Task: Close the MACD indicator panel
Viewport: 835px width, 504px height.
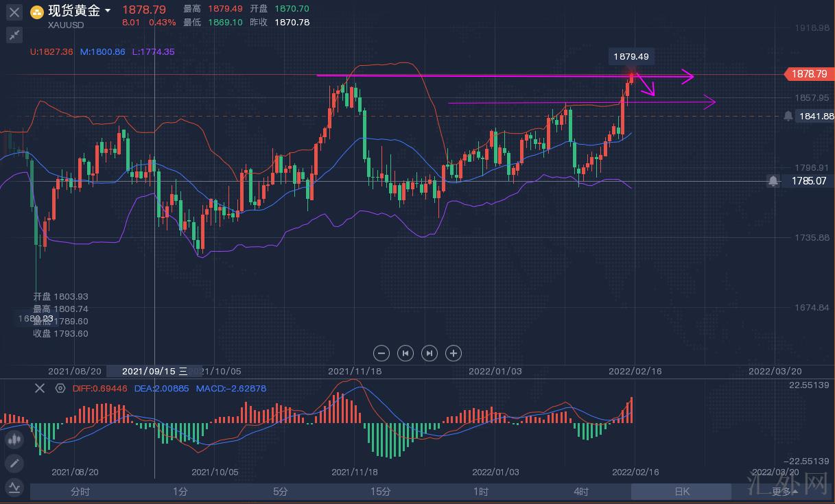Action: [40, 388]
